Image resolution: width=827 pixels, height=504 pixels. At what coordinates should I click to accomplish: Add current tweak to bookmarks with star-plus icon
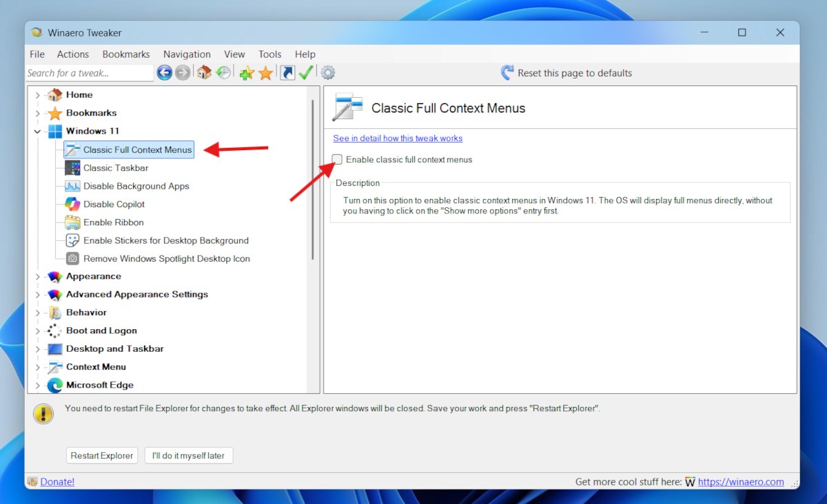click(245, 72)
